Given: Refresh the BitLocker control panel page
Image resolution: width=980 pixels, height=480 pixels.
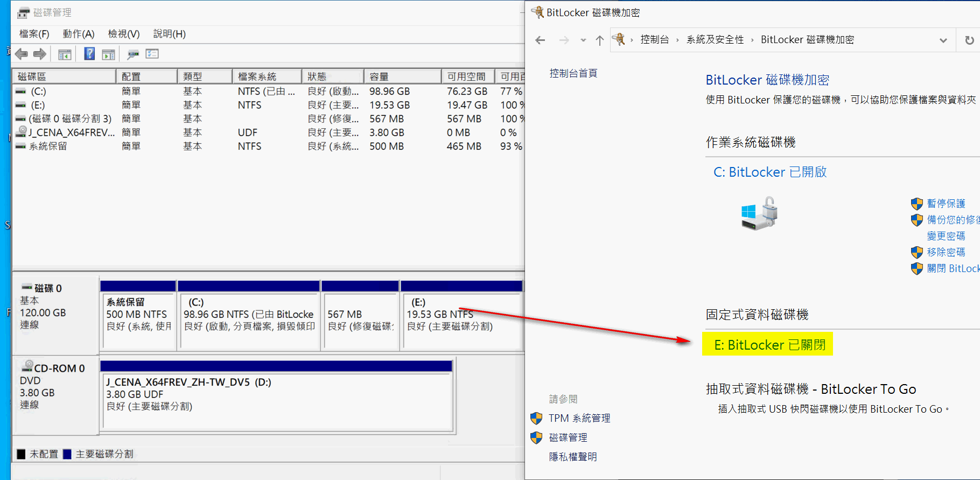Looking at the screenshot, I should click(x=969, y=40).
